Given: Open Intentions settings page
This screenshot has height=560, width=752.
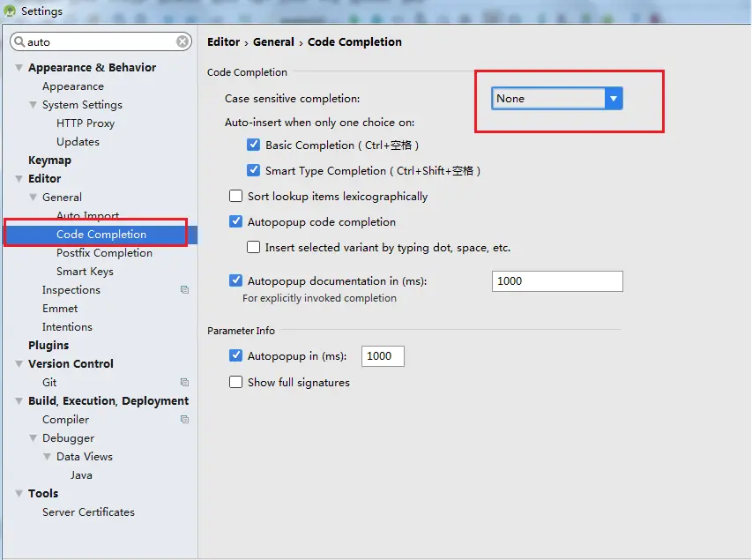Looking at the screenshot, I should 67,327.
